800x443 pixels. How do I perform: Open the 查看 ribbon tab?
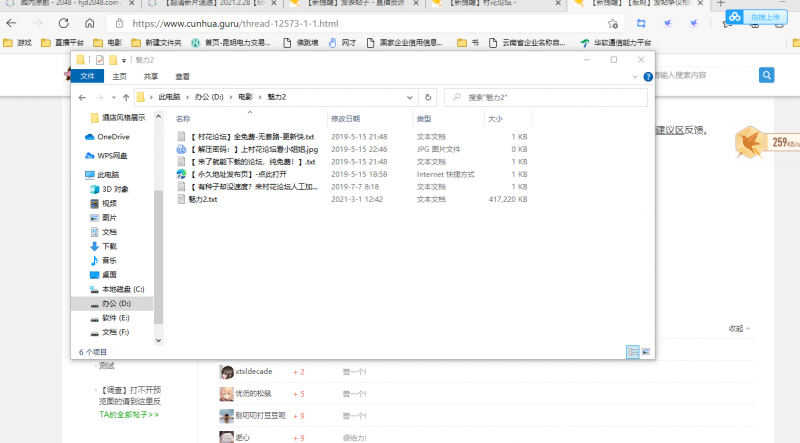[182, 76]
